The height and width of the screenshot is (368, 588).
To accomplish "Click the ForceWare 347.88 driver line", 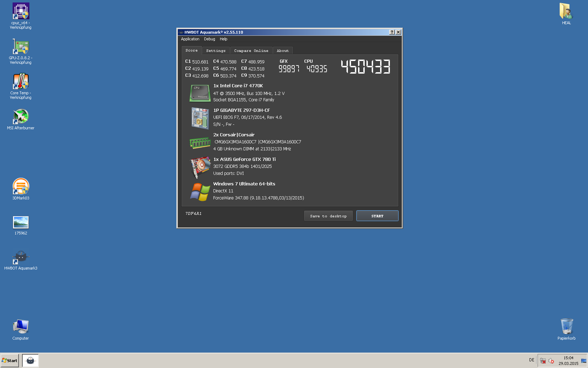I will point(259,198).
